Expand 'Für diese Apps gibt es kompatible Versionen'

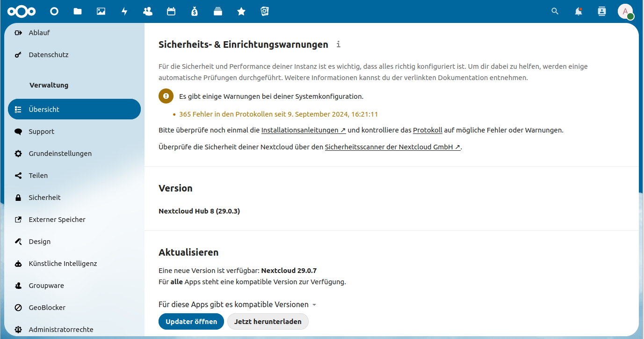(238, 304)
